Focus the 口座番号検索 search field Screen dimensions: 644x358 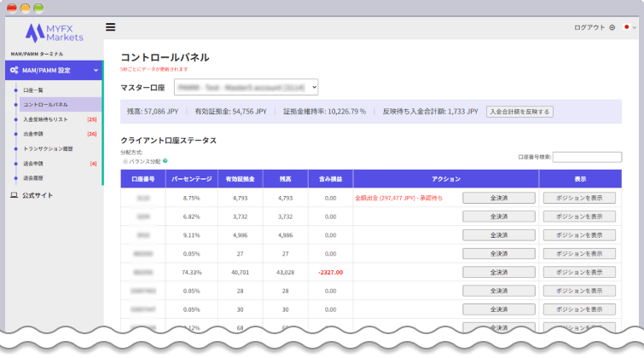pos(587,157)
